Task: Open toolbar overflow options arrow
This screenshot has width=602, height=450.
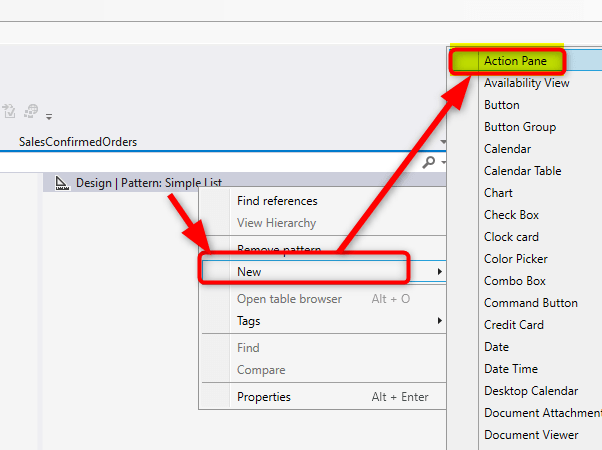Action: point(49,116)
